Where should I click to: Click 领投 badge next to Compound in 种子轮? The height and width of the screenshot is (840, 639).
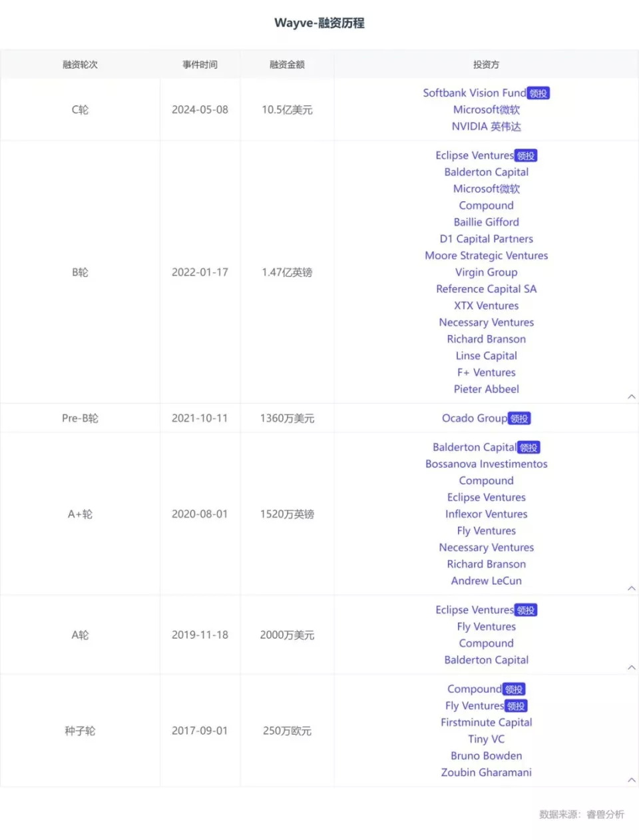point(514,689)
